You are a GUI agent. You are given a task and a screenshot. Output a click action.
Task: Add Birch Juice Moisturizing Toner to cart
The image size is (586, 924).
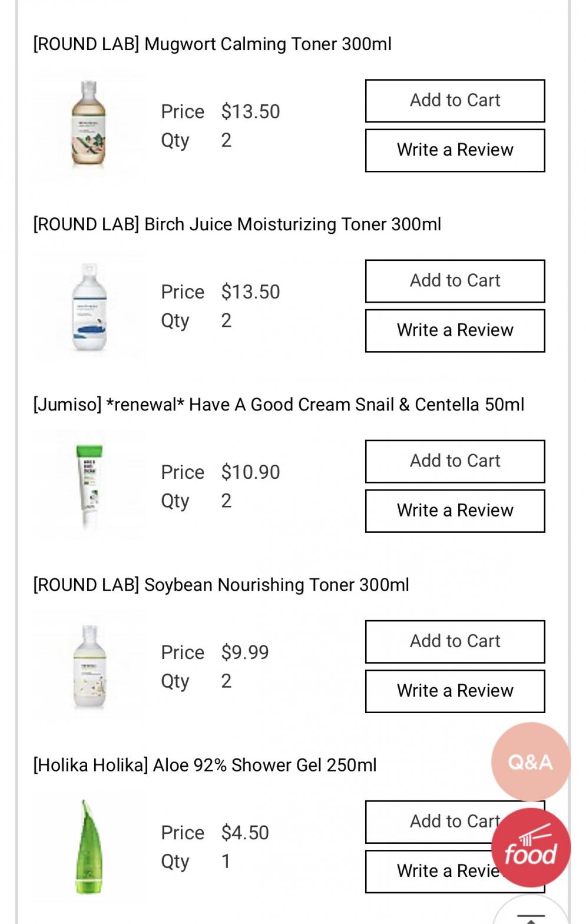pyautogui.click(x=455, y=281)
